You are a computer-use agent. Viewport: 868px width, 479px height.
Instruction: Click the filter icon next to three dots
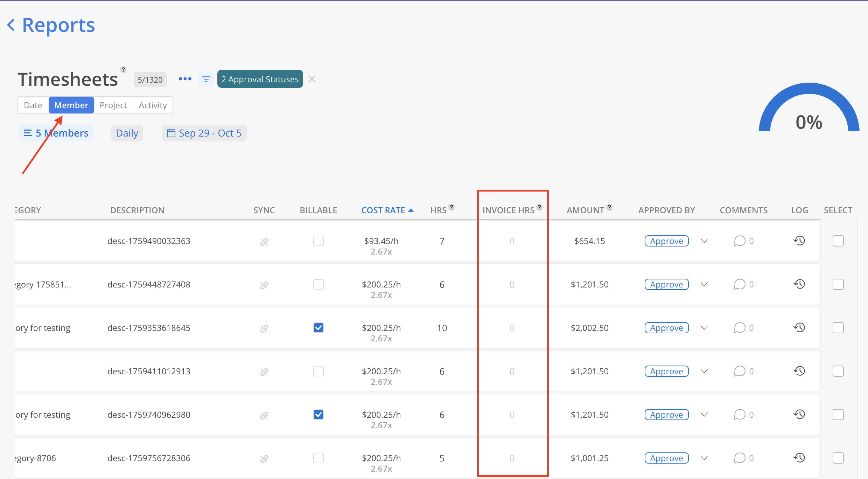(x=206, y=79)
